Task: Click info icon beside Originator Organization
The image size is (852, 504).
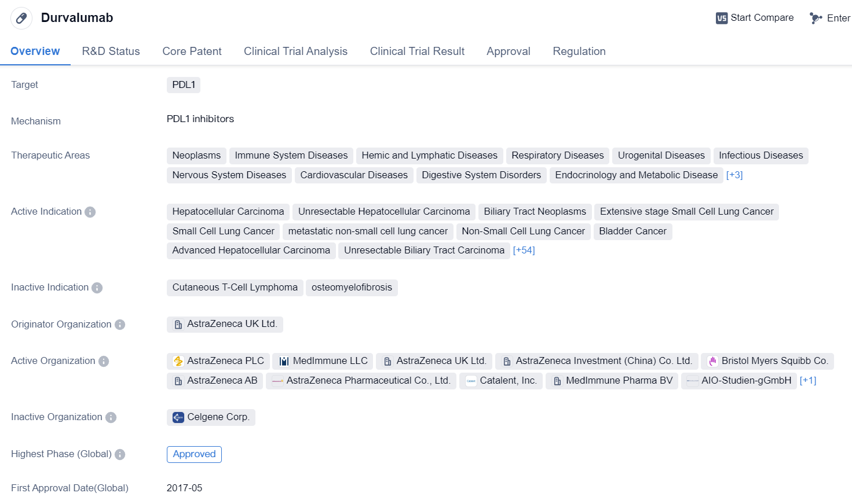Action: click(120, 325)
